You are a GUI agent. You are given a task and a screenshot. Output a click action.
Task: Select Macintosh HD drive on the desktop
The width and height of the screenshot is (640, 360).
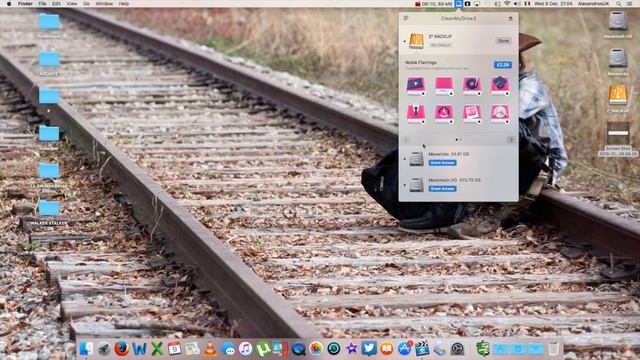[618, 21]
